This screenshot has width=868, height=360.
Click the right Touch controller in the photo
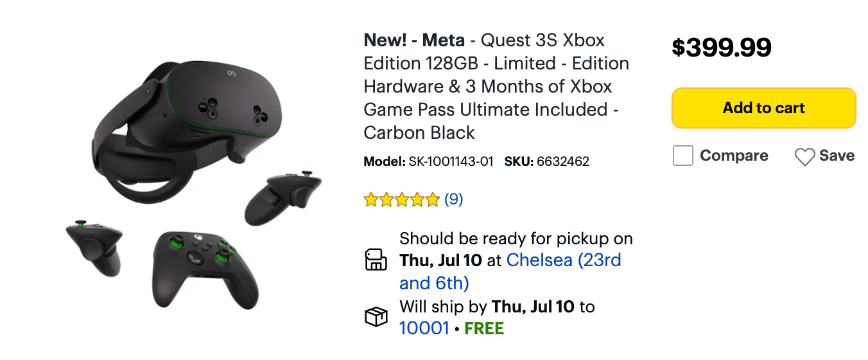pyautogui.click(x=282, y=197)
